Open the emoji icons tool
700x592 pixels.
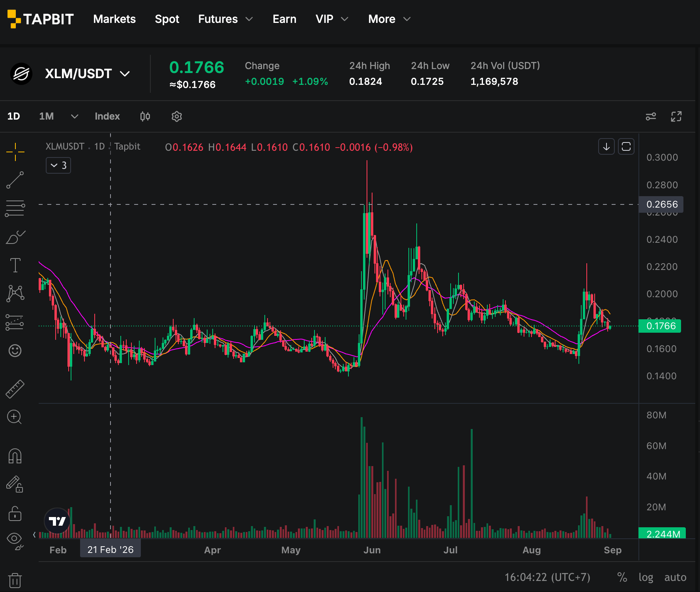[x=15, y=350]
